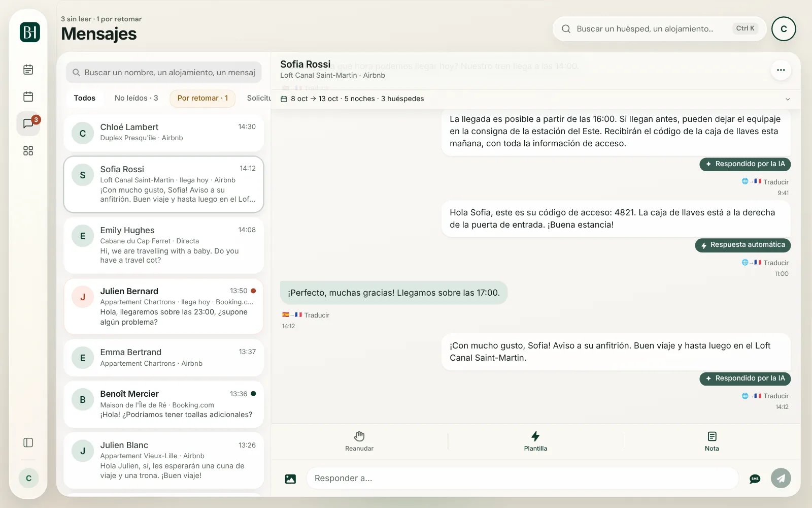
Task: Select the No leídos filter tab
Action: tap(137, 98)
